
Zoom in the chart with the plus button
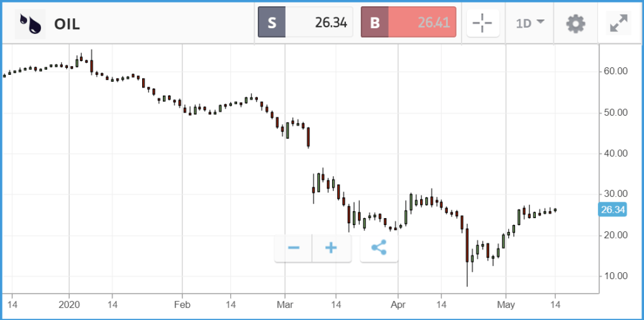331,248
